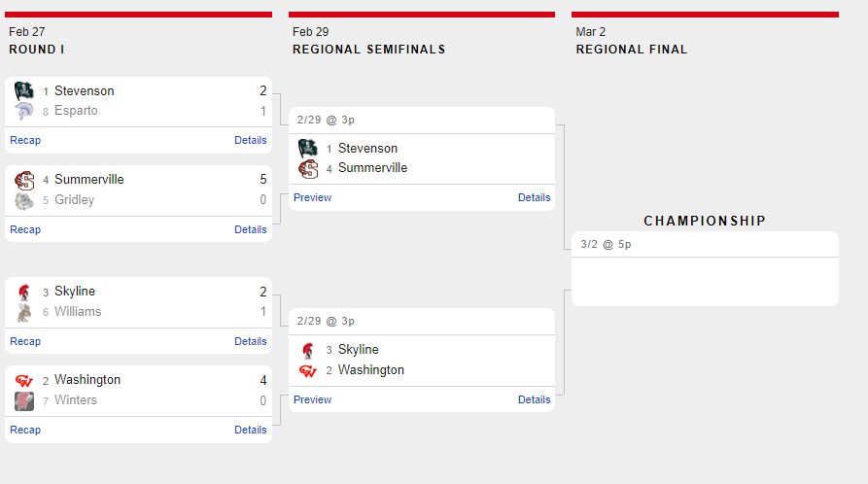Open Preview for the Stevenson vs Summerville semifinal
The width and height of the screenshot is (868, 484).
pos(312,197)
